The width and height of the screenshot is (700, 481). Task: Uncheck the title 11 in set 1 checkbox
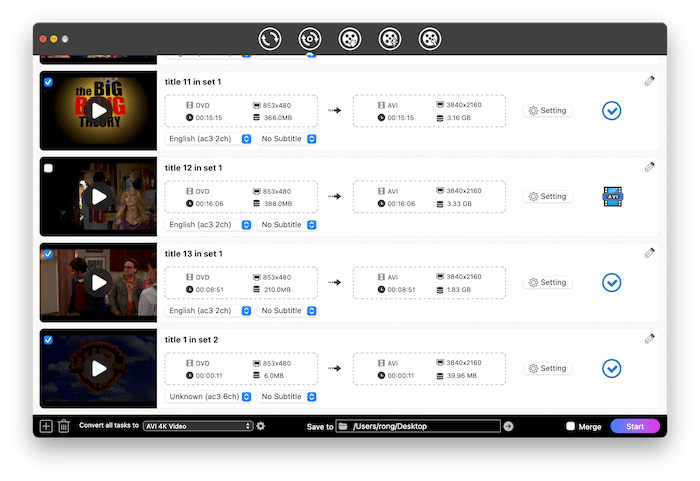coord(49,83)
